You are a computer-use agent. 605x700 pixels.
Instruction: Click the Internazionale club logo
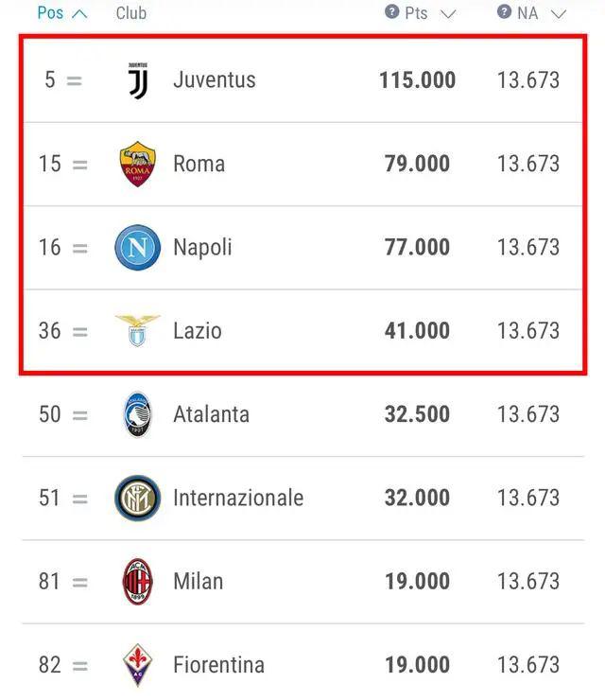coord(138,498)
